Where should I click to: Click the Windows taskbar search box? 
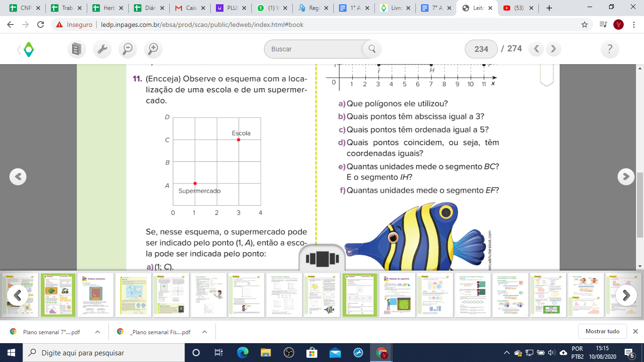(x=104, y=353)
